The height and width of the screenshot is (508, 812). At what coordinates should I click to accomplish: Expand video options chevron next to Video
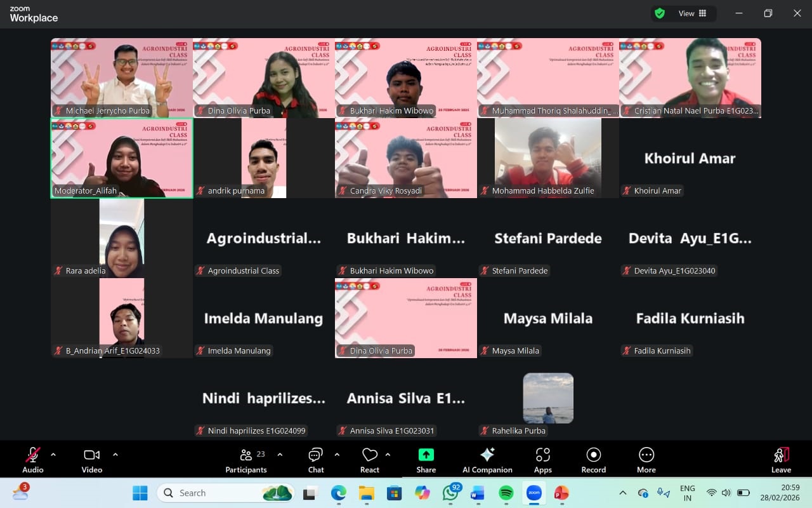(x=115, y=455)
